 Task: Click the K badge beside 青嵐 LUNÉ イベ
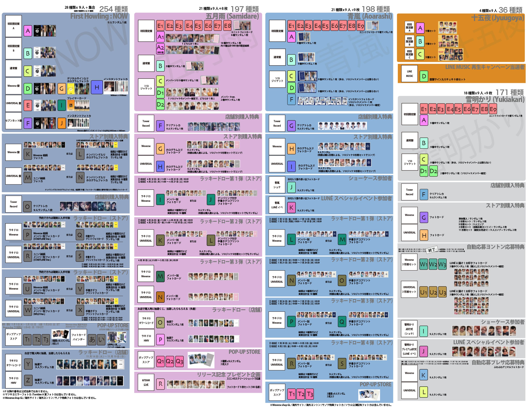pos(291,207)
